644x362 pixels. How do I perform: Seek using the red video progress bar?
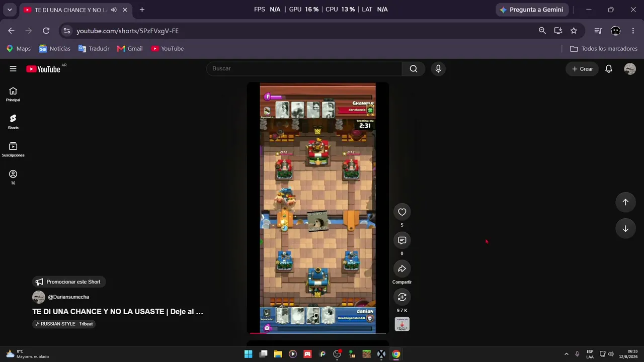click(317, 332)
